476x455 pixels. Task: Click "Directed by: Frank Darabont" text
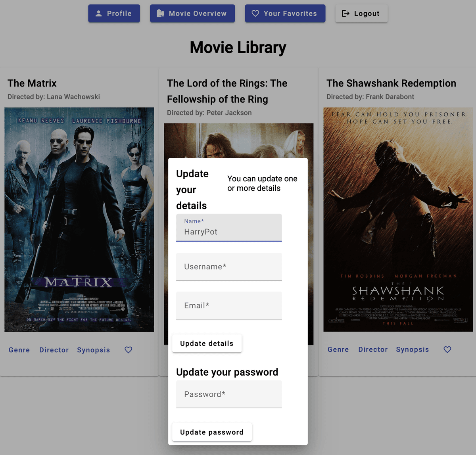[370, 97]
